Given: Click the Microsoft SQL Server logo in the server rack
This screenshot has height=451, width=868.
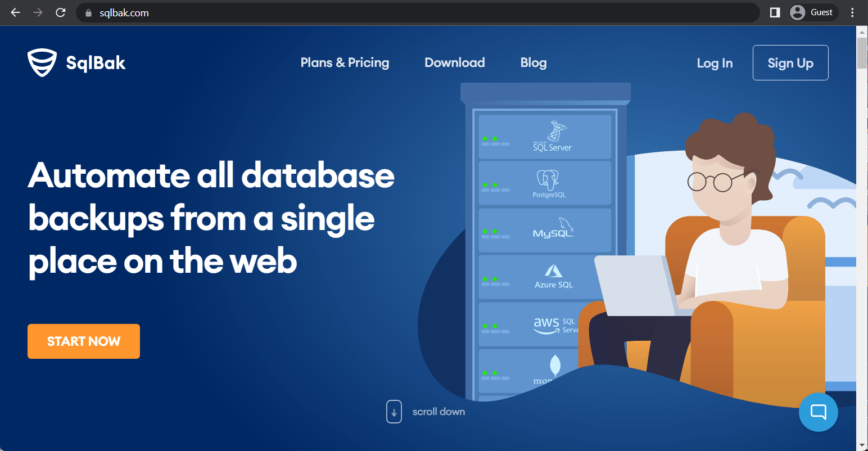Looking at the screenshot, I should [553, 135].
